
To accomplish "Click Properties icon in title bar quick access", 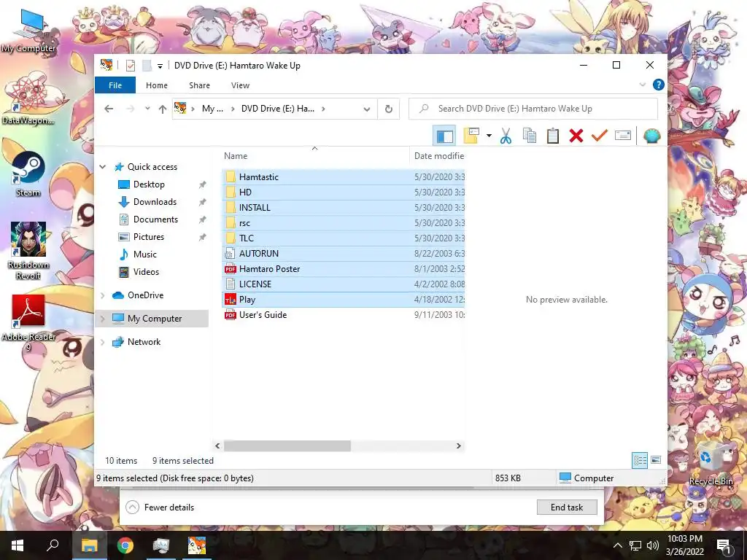I will pos(130,66).
